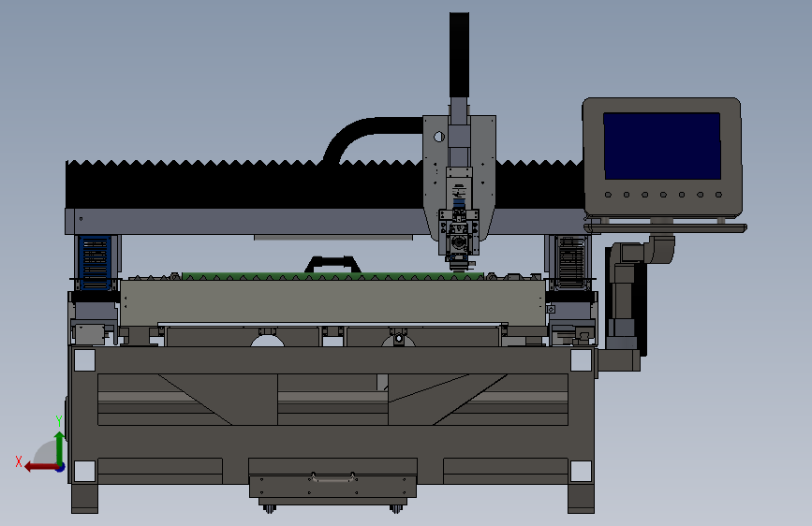Select the green worktable sheet on the machine bed
Image resolution: width=812 pixels, height=526 pixels.
click(x=332, y=276)
